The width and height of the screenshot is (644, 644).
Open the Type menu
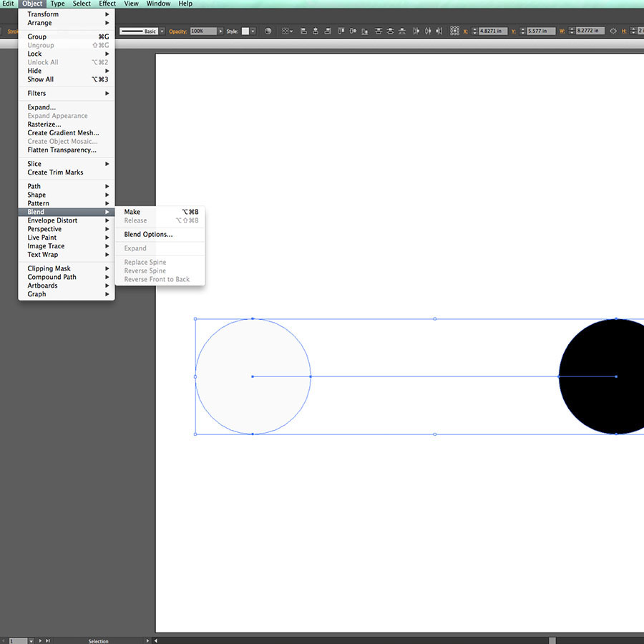[57, 4]
